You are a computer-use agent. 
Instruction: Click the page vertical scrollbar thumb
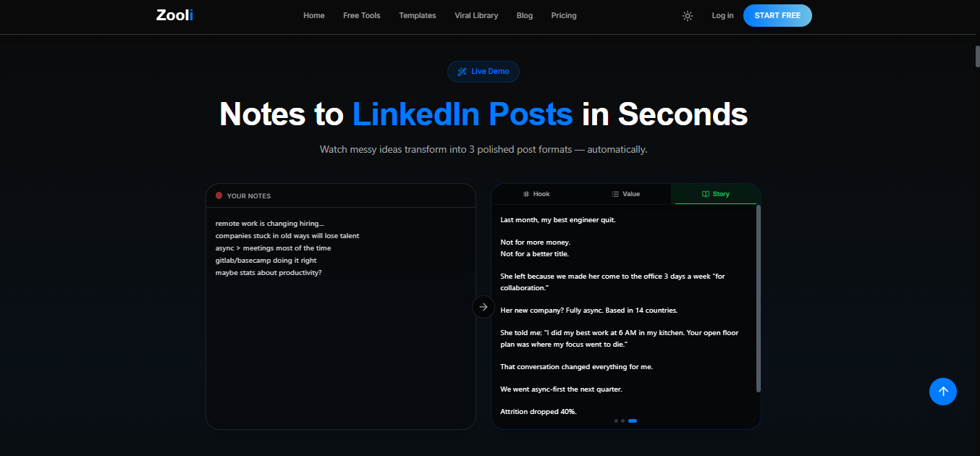pos(977,56)
